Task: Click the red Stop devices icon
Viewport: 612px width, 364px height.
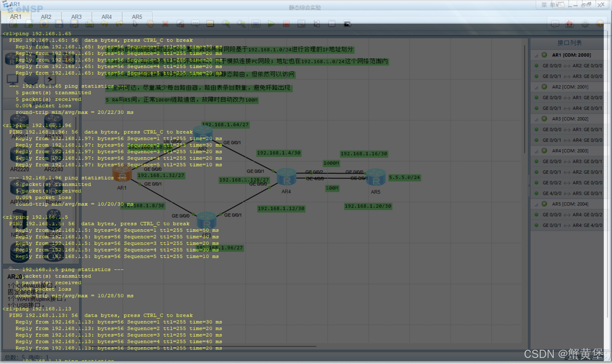Action: (x=286, y=24)
